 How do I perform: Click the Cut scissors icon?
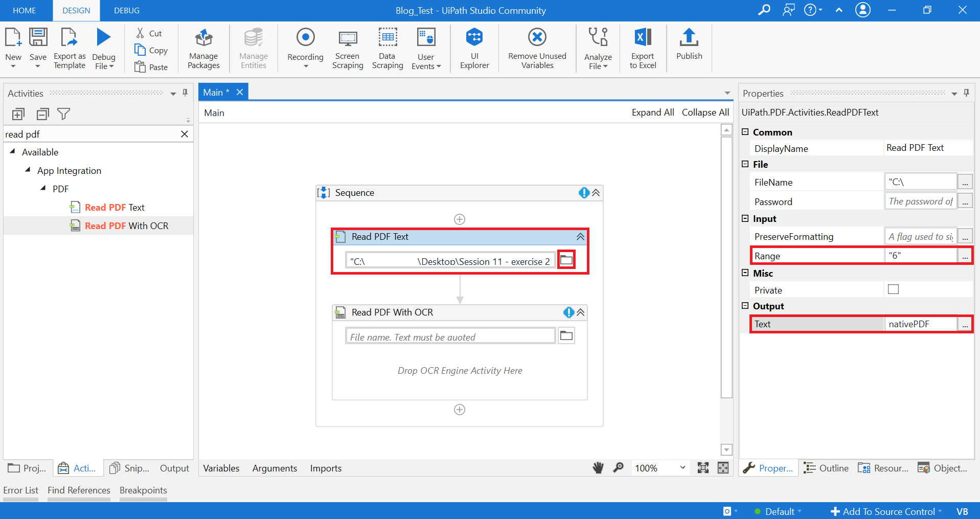click(x=140, y=33)
